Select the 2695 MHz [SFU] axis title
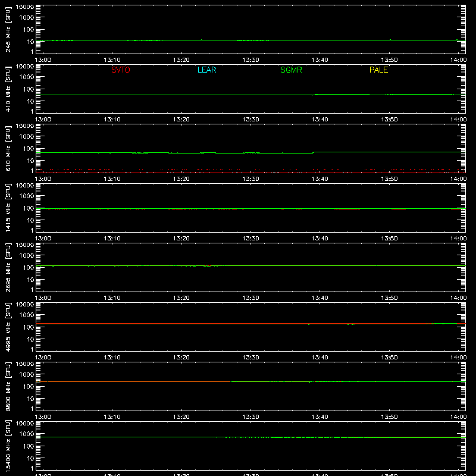The width and height of the screenshot is (476, 476). click(x=8, y=267)
